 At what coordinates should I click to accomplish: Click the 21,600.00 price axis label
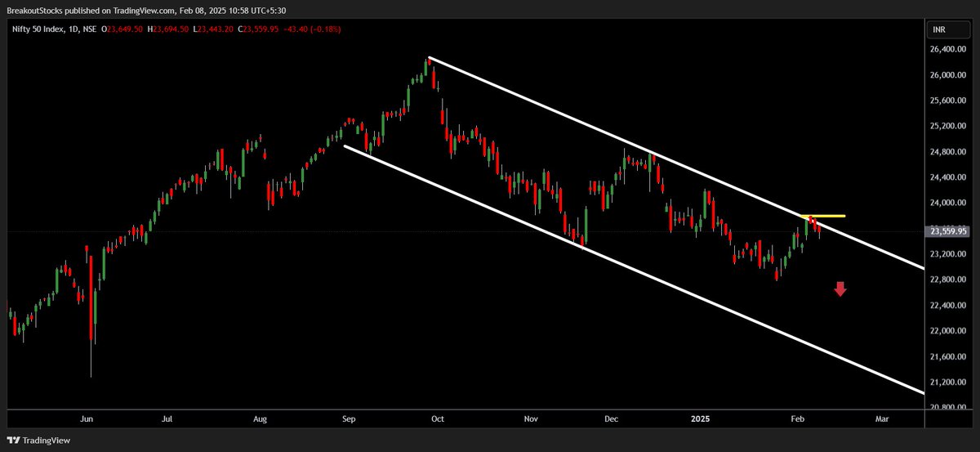(948, 357)
